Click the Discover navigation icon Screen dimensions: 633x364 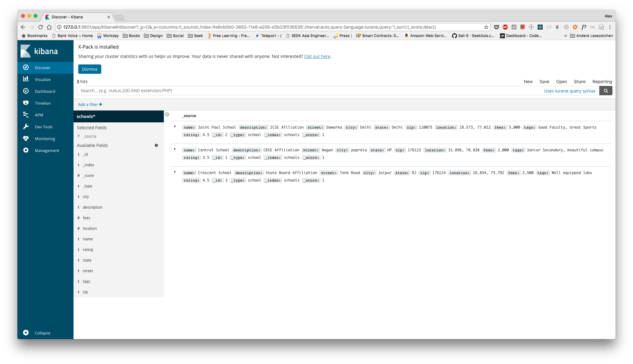(x=26, y=67)
